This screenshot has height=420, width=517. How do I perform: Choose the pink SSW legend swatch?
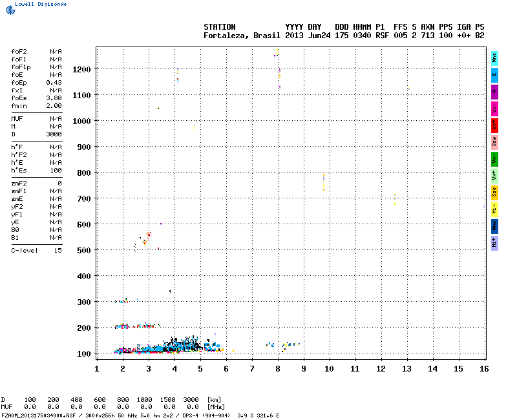point(494,142)
